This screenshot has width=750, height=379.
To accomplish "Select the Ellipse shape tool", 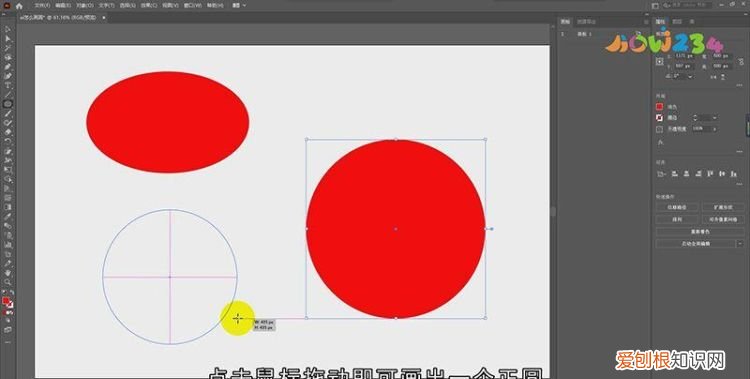I will pyautogui.click(x=8, y=104).
